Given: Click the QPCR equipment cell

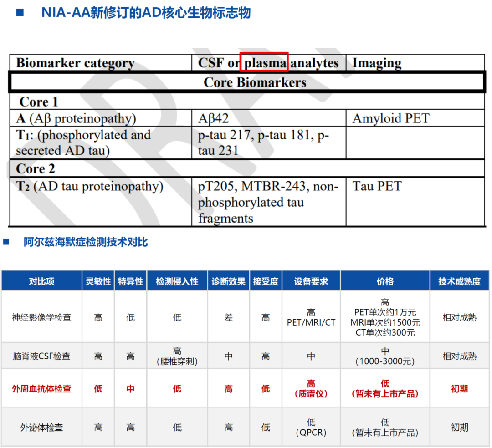Looking at the screenshot, I should click(x=311, y=428).
